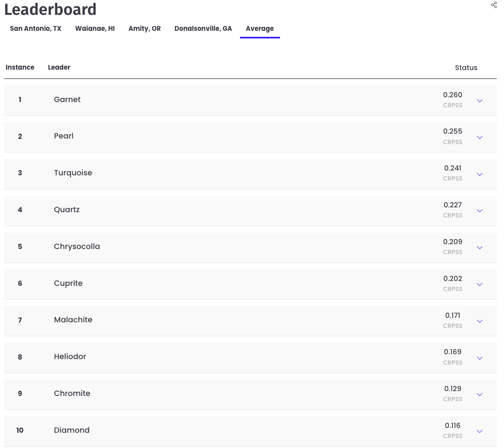Click the 0.255 score value
This screenshot has height=448, width=504.
(452, 131)
